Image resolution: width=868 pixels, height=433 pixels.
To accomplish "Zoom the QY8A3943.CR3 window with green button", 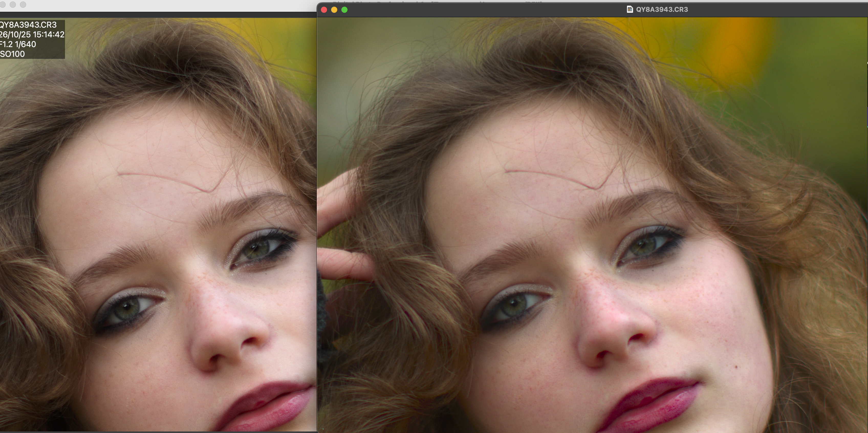I will click(344, 10).
